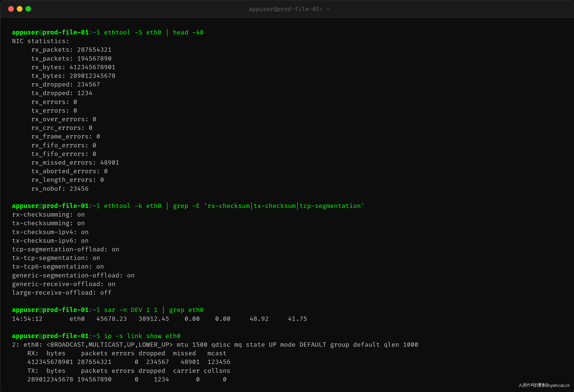Click the 'tx-tcp6-segmentation: on' line
This screenshot has height=392, width=574.
click(x=58, y=266)
